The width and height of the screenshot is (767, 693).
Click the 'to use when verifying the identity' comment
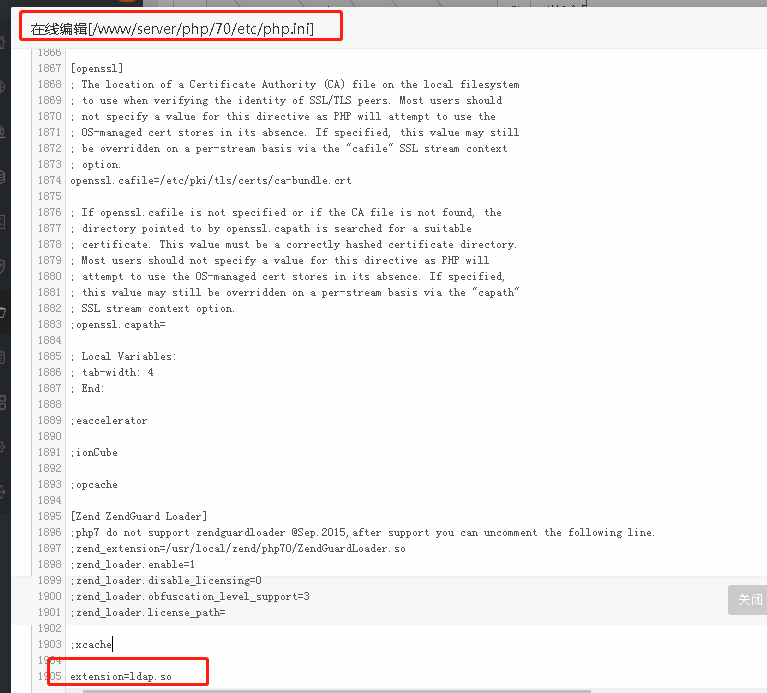tap(286, 100)
